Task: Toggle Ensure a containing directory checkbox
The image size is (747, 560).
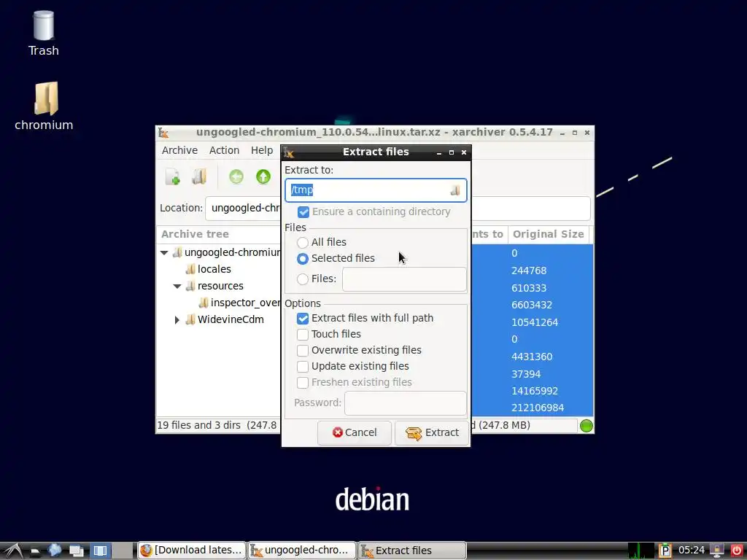Action: [x=303, y=212]
